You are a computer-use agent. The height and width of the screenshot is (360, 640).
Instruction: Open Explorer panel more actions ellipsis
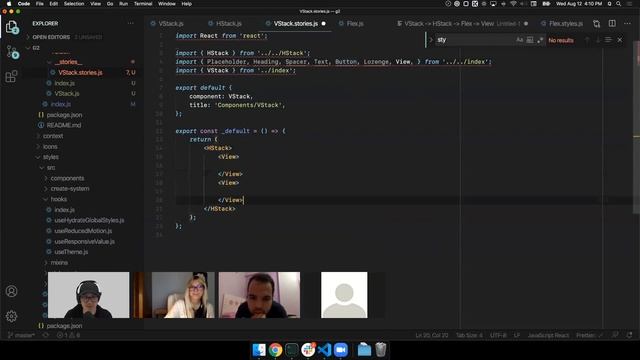tap(131, 24)
